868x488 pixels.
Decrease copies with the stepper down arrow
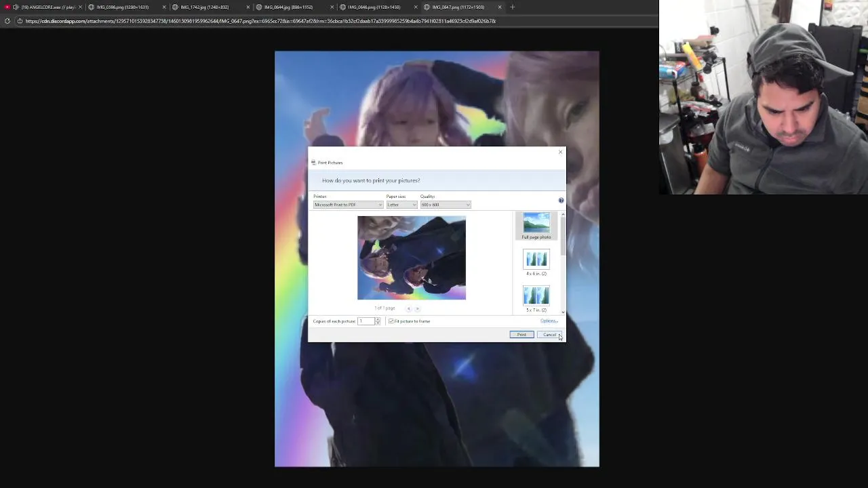378,323
